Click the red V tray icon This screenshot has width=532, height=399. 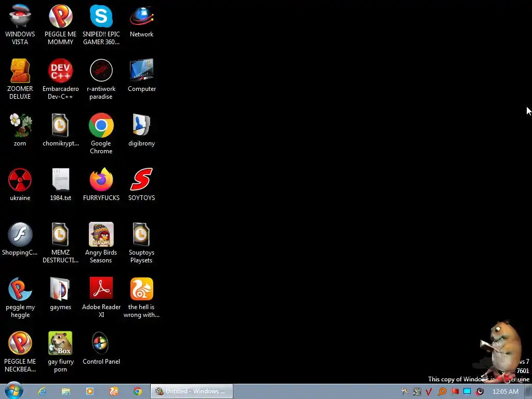pyautogui.click(x=429, y=392)
